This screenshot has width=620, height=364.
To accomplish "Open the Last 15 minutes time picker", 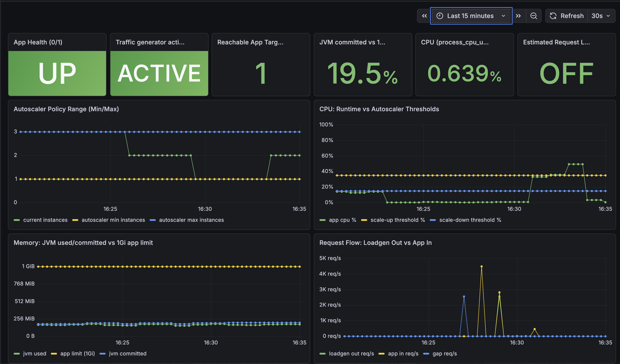I will click(x=471, y=16).
